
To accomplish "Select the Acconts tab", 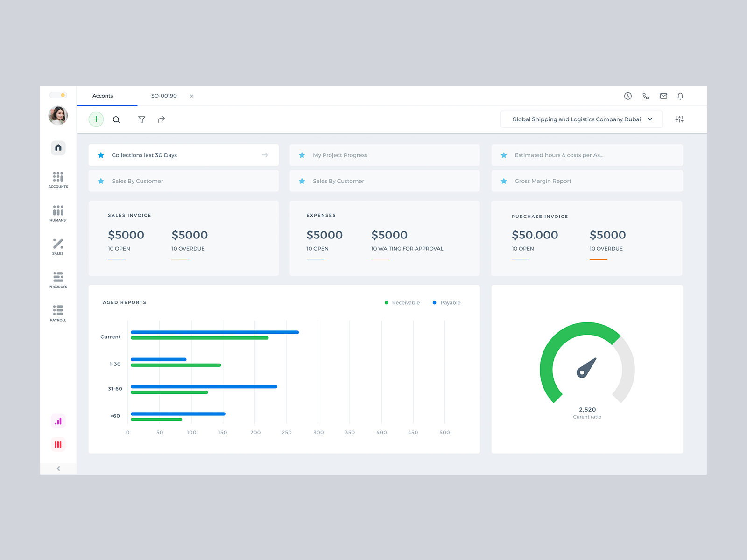I will (x=102, y=96).
